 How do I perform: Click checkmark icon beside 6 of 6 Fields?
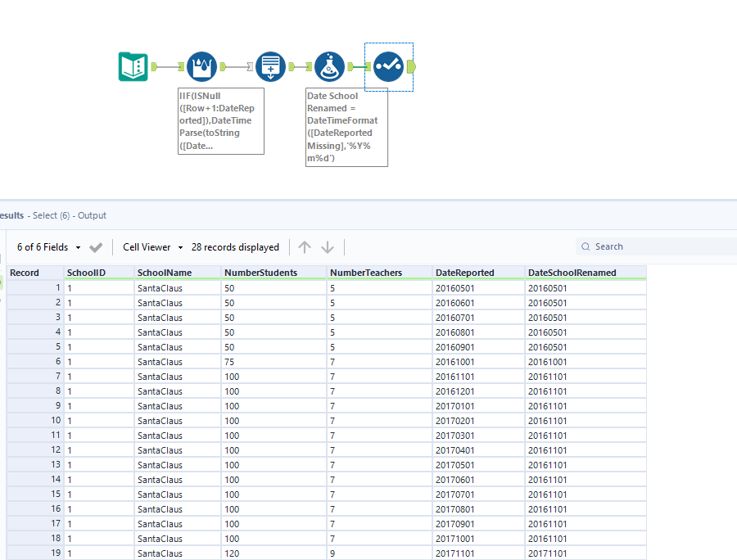[96, 247]
